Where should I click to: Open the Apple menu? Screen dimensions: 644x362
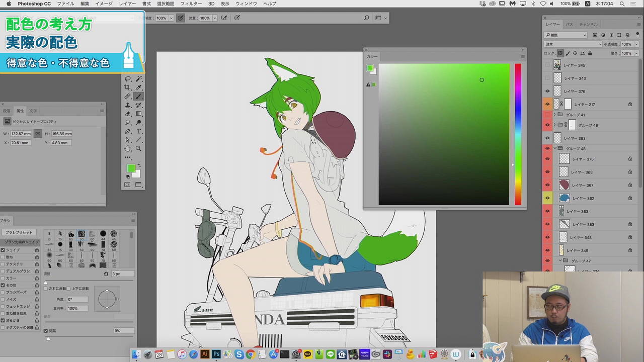pos(9,4)
